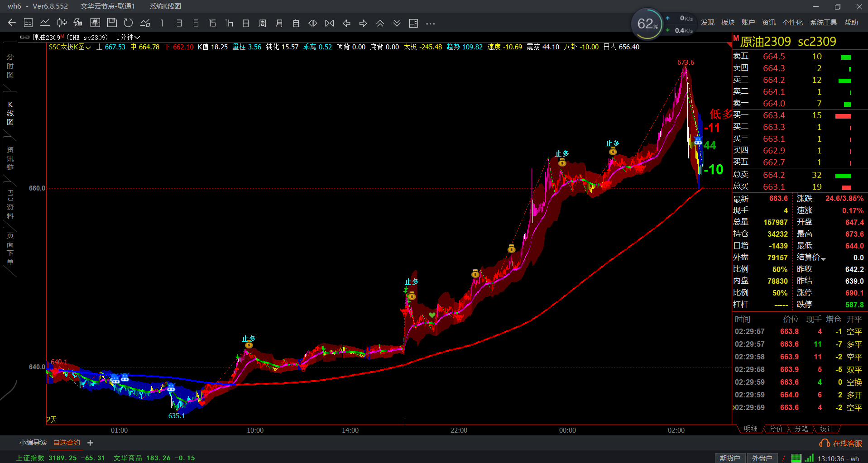Click the green signal strength bars icon
868x463 pixels.
coord(809,458)
